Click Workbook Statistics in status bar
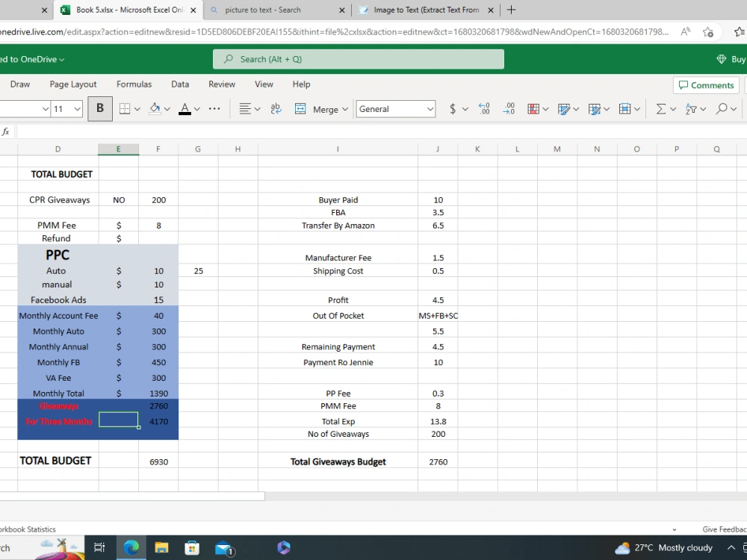Screen dimensions: 747x560 28,529
